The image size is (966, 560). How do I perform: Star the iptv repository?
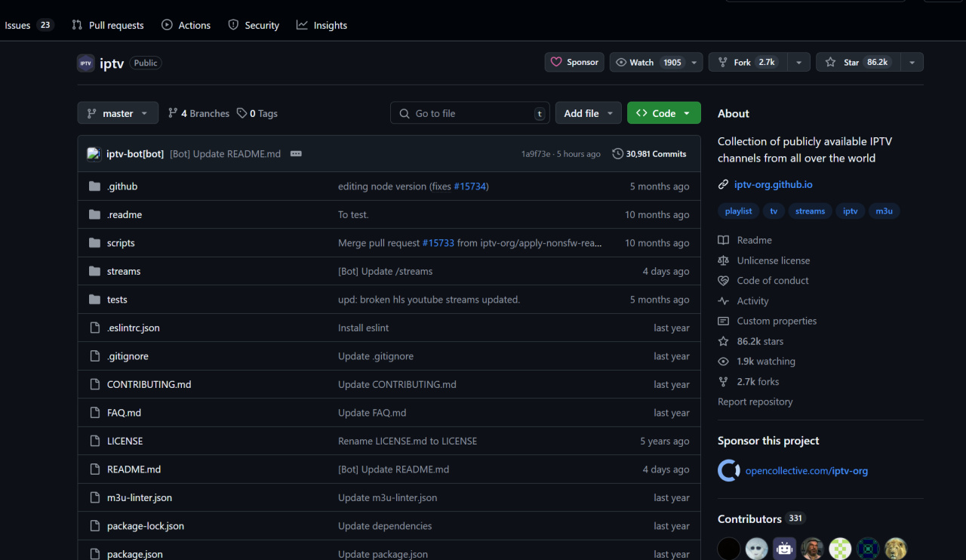[858, 63]
